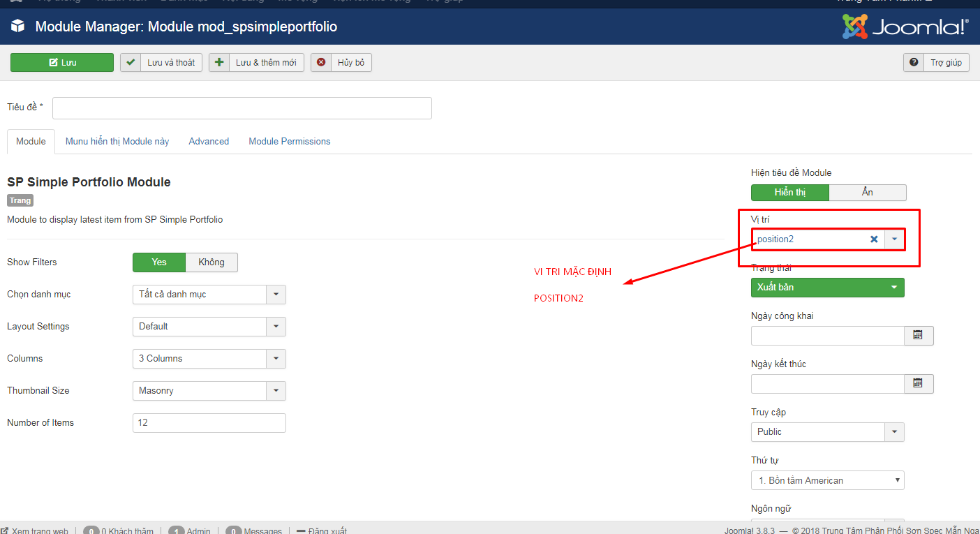The image size is (980, 534).
Task: Open Truy cập Public dropdown
Action: (828, 432)
